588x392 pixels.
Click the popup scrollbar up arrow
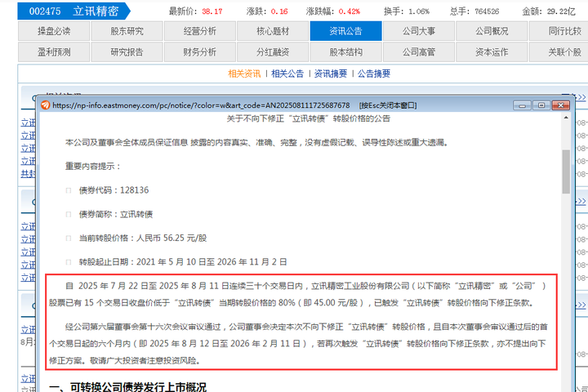(x=566, y=118)
